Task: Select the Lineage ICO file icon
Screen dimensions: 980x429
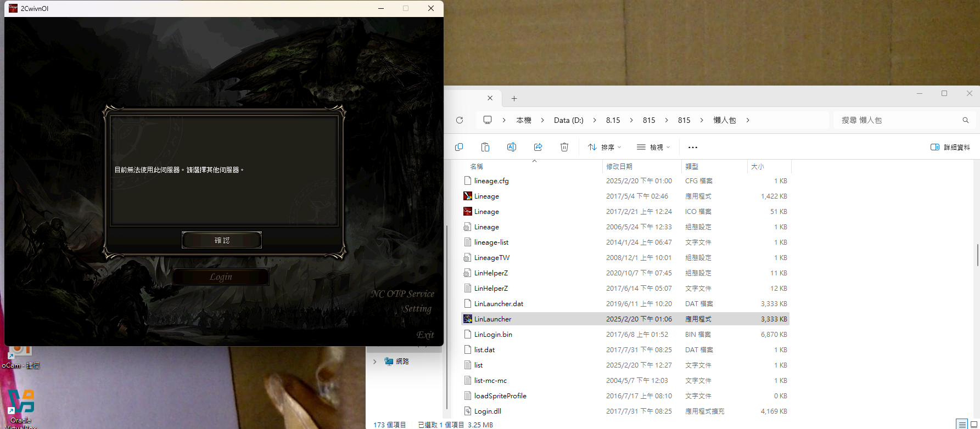Action: [468, 211]
